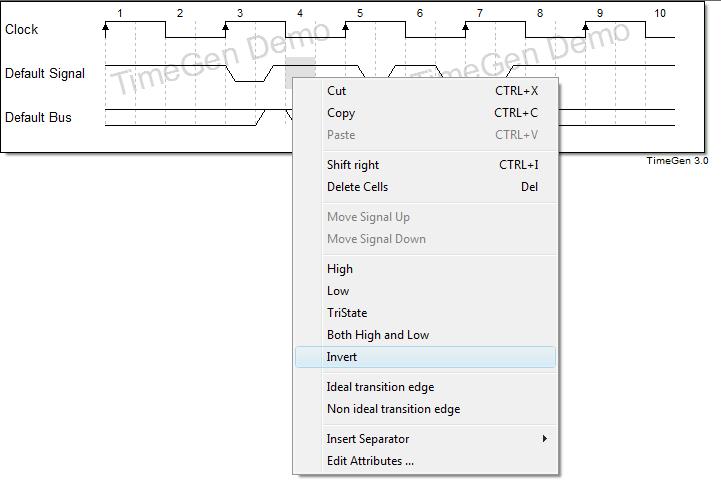
Task: Click clock cycle marker 10
Action: pos(660,14)
